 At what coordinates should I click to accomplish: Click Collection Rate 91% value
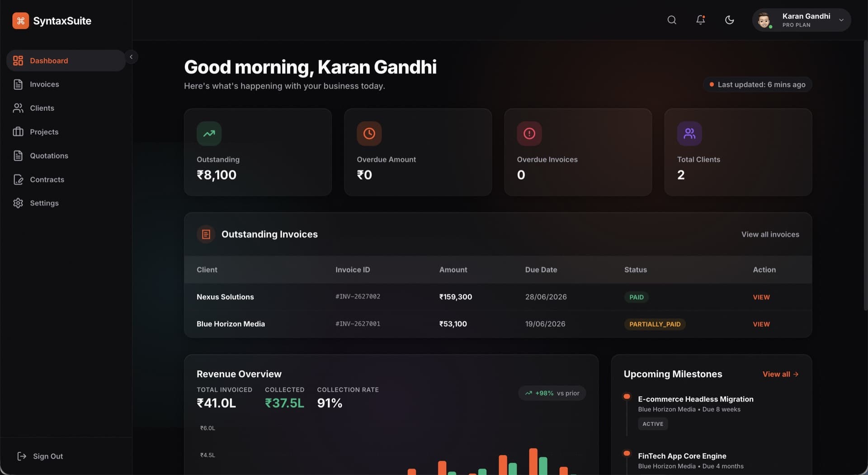(x=330, y=403)
